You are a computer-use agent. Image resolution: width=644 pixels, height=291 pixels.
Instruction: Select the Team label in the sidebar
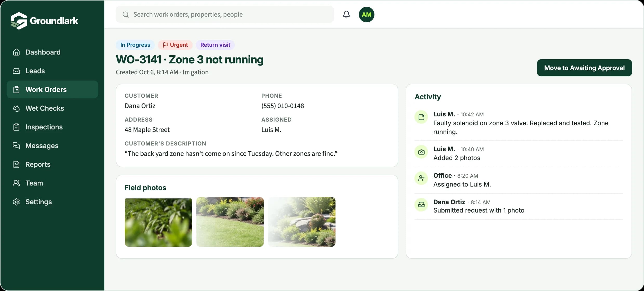coord(34,183)
